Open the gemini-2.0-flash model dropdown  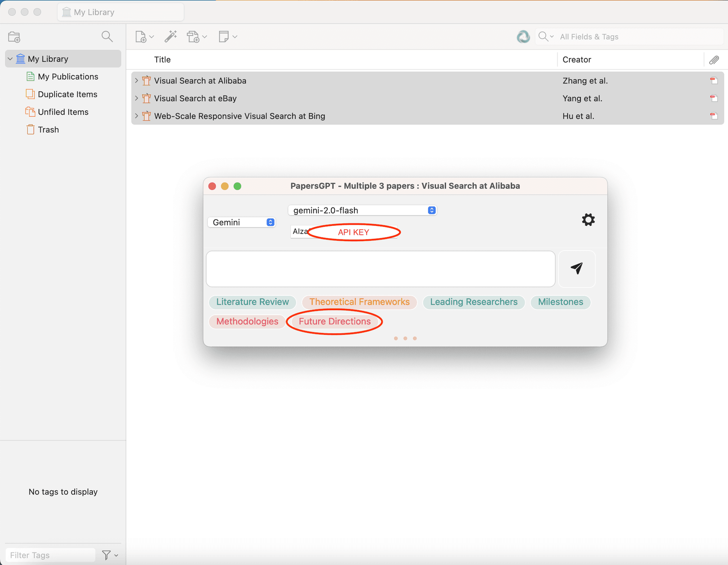pos(362,210)
